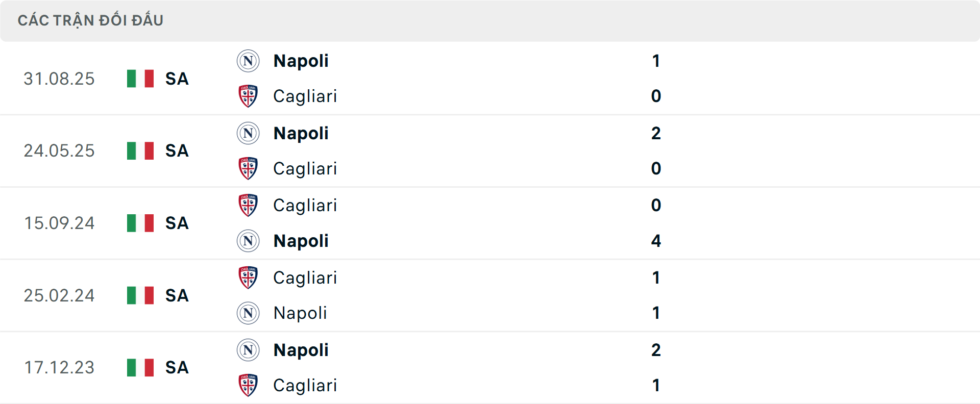Click the Cagliari crest in the 15.09.24 match
The image size is (980, 404).
(248, 206)
